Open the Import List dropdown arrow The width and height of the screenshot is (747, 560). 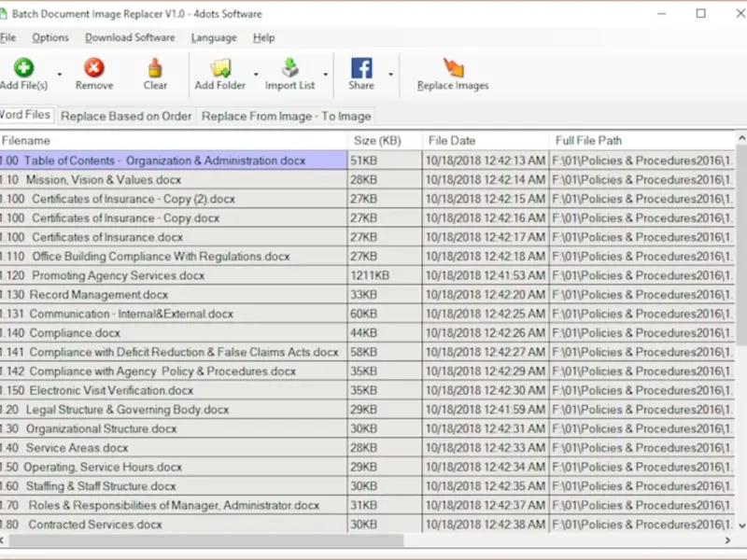click(326, 75)
